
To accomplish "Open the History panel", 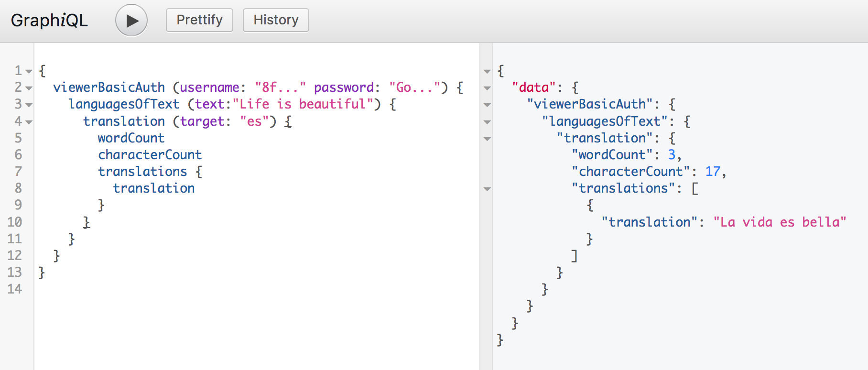I will click(276, 20).
